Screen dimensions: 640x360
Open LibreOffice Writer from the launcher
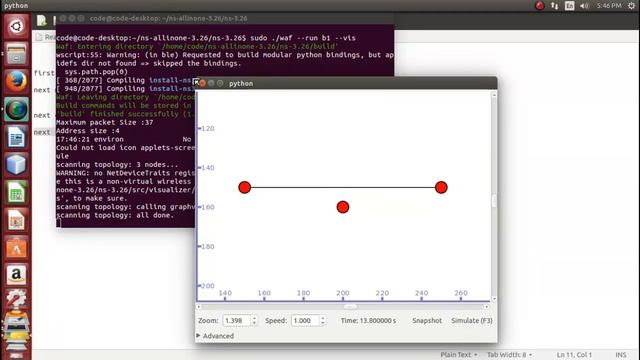pos(16,137)
